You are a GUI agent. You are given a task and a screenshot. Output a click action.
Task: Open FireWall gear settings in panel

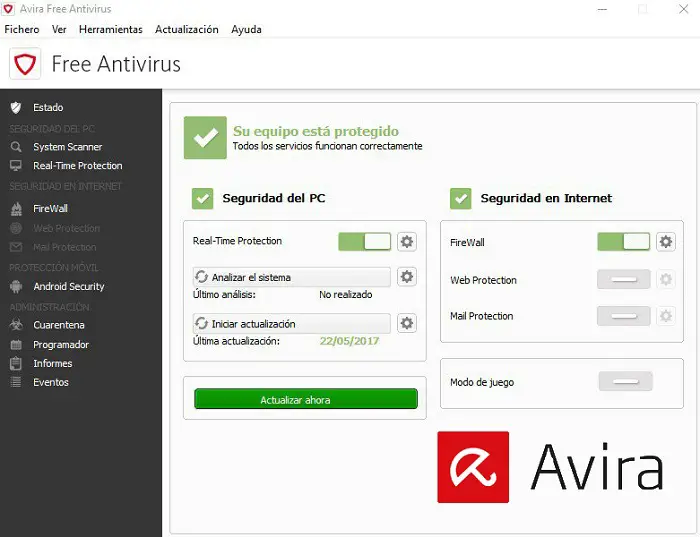[x=666, y=241]
